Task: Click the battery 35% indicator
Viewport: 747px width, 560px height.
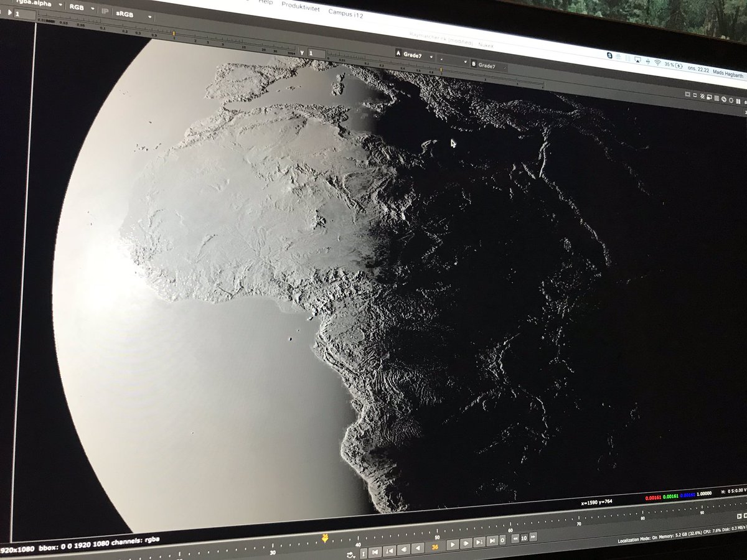Action: click(x=674, y=65)
